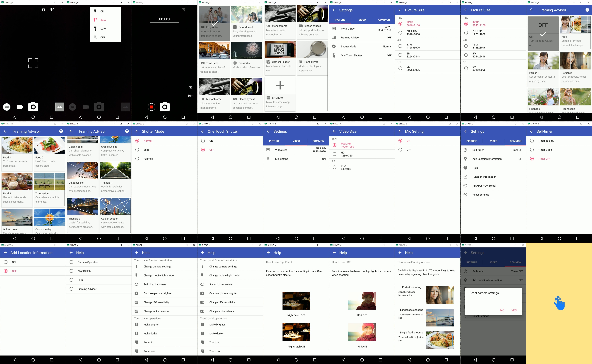Pick the Fireworks mode card

click(x=247, y=59)
